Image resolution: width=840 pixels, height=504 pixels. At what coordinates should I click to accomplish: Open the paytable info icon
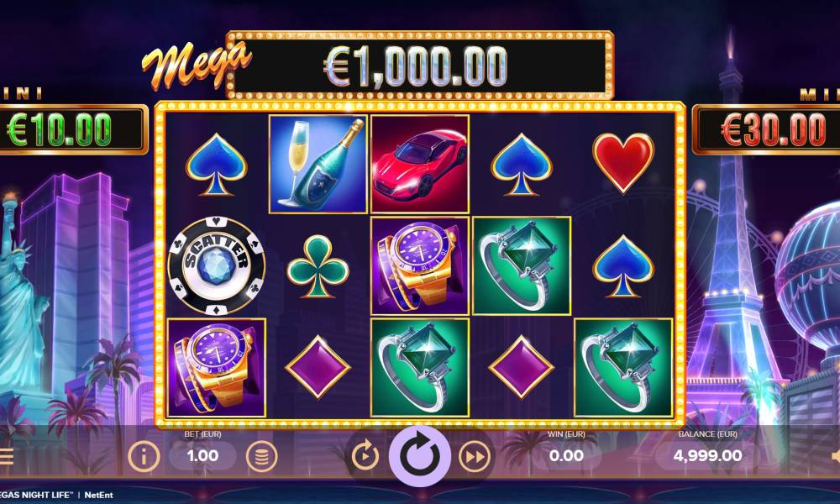pyautogui.click(x=144, y=456)
